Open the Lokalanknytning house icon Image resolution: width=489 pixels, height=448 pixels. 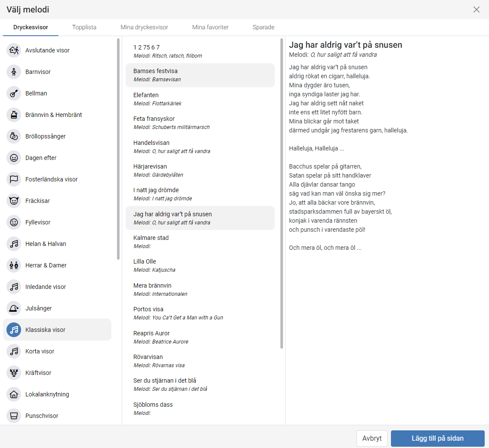point(14,394)
